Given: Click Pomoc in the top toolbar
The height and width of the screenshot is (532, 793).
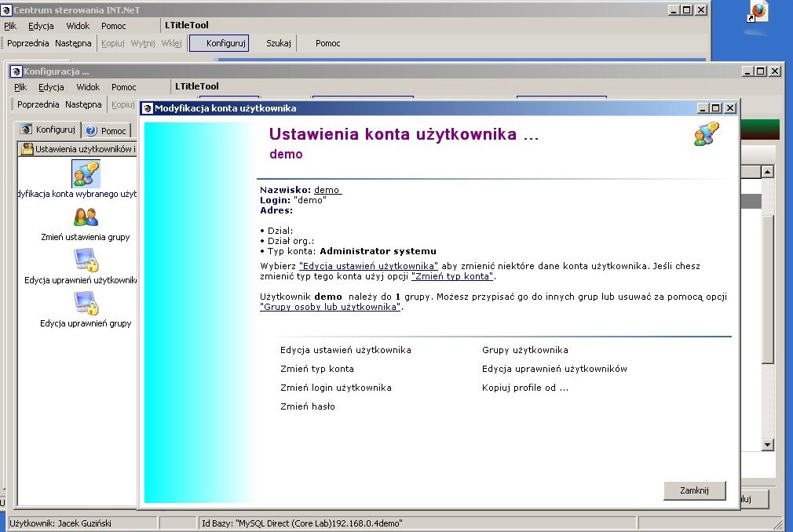Looking at the screenshot, I should pyautogui.click(x=327, y=43).
